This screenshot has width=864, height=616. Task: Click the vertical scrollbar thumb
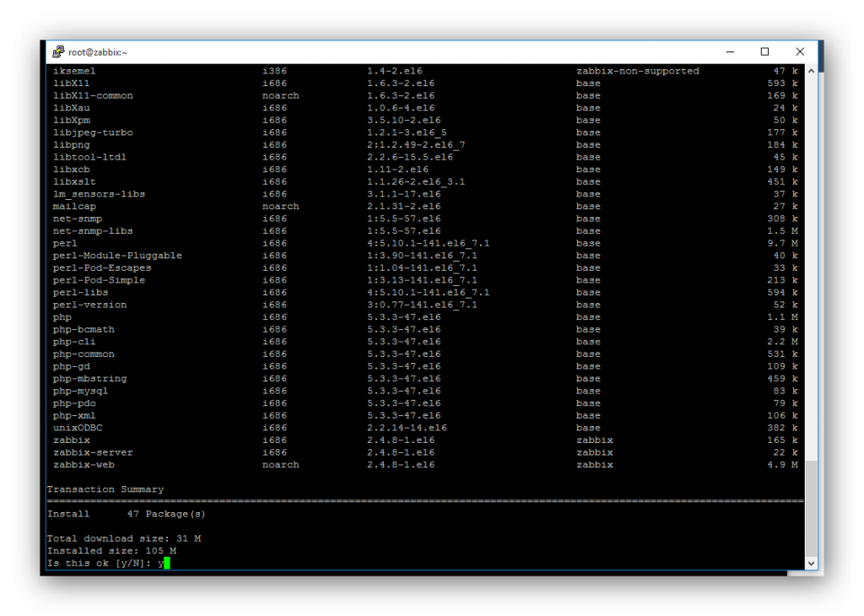tap(811, 506)
